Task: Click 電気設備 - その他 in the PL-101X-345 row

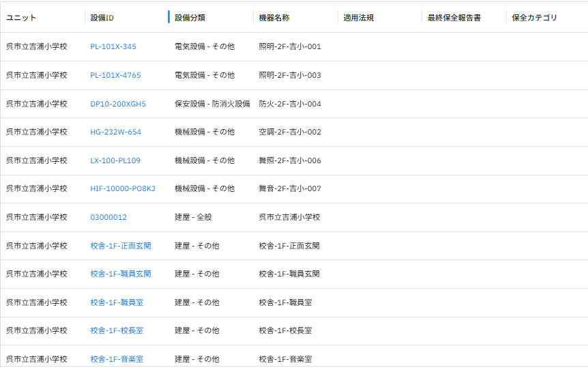Action: pos(205,46)
